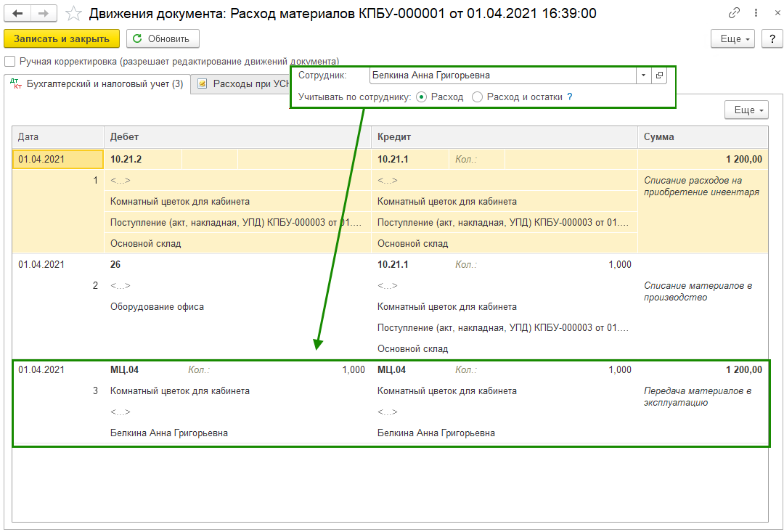Screen dimensions: 784x532
Task: Click the Обновить refresh button
Action: [163, 39]
